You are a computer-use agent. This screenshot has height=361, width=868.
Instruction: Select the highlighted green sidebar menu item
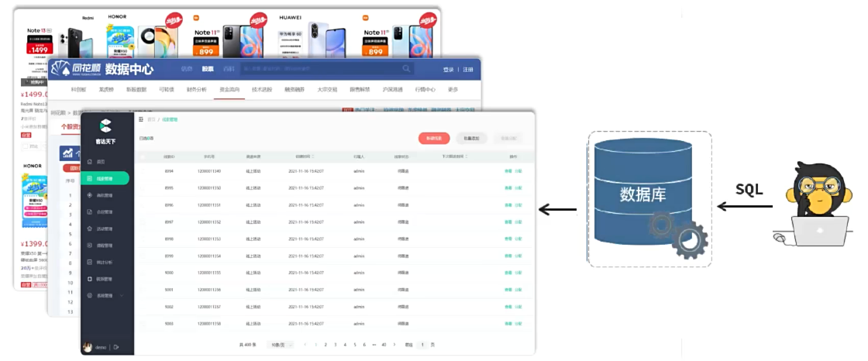[x=105, y=178]
